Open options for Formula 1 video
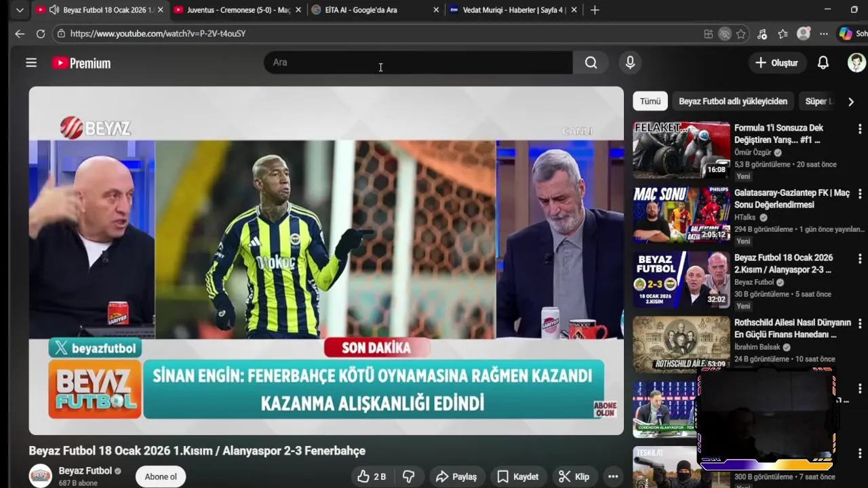The image size is (868, 488). tap(860, 129)
